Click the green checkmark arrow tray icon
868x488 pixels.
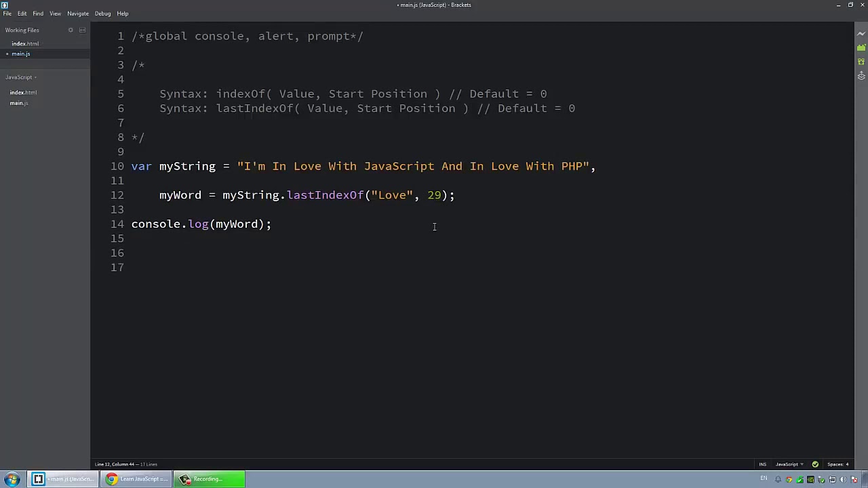(x=800, y=480)
